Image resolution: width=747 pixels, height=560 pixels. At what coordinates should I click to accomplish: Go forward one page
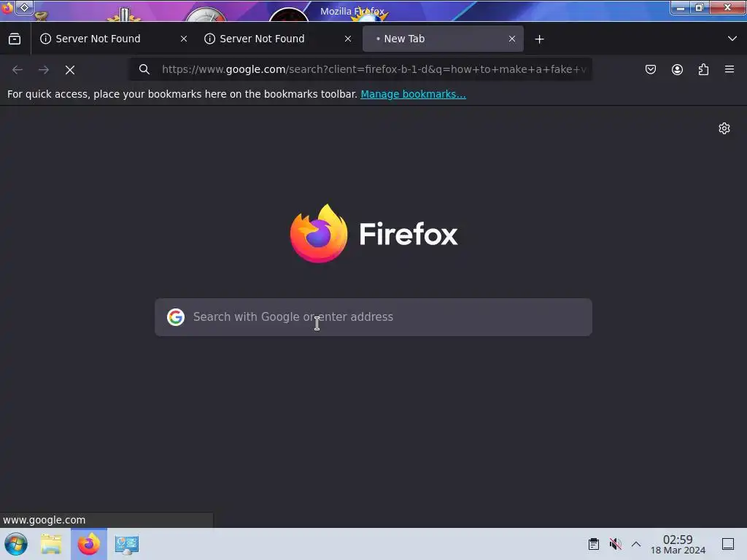pos(44,70)
